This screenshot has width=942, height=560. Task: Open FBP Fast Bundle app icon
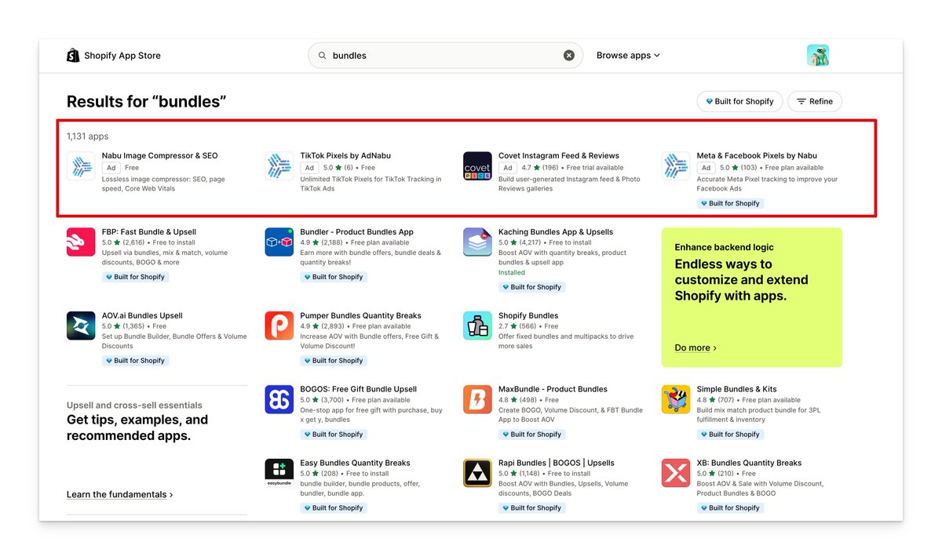(81, 242)
